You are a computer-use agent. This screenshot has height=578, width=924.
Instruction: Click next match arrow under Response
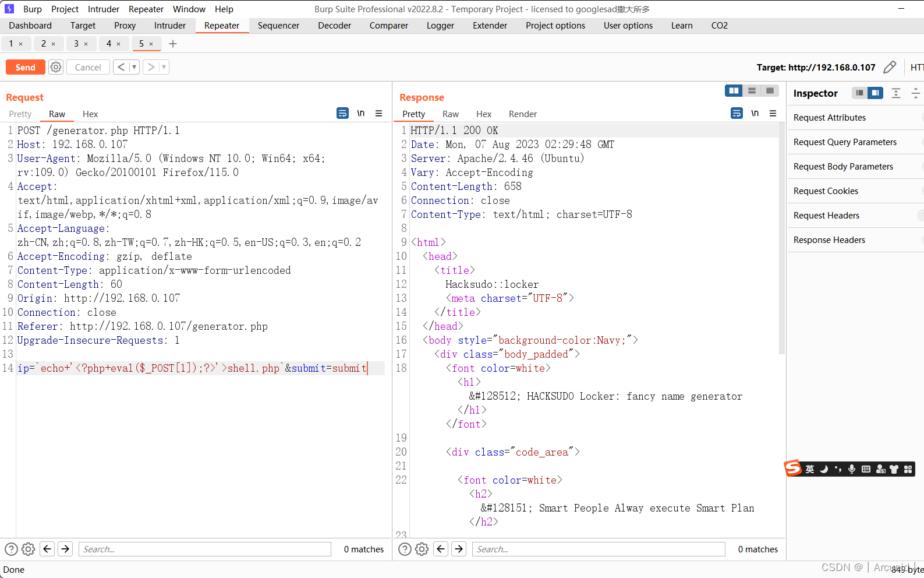coord(459,549)
